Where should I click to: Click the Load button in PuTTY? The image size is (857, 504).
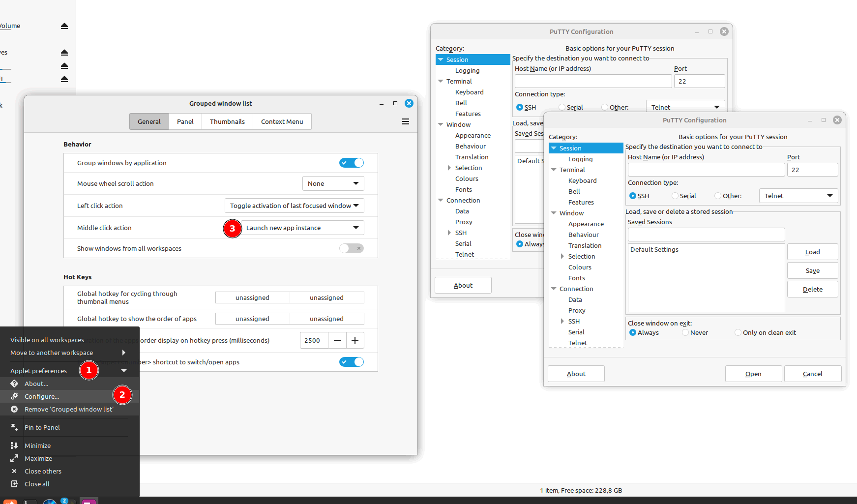point(813,252)
